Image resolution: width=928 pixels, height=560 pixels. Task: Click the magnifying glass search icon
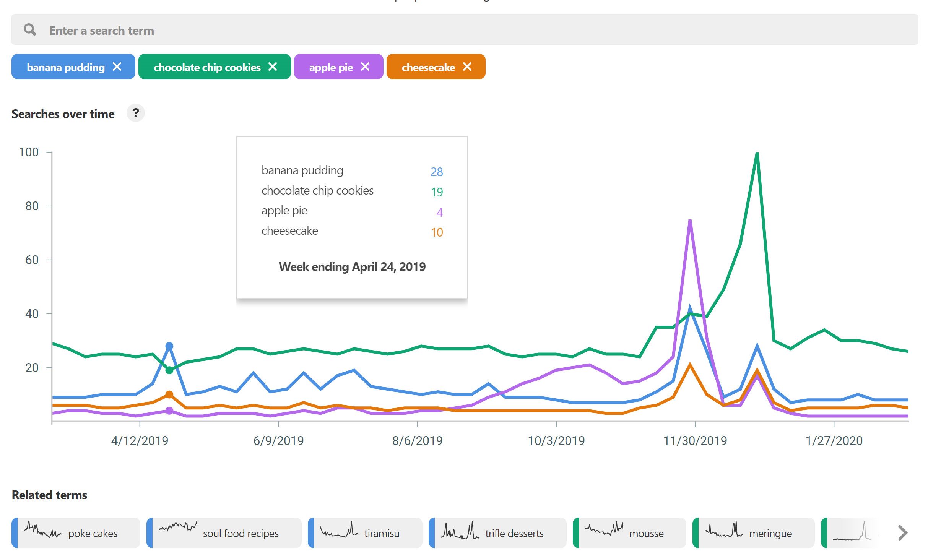(30, 30)
